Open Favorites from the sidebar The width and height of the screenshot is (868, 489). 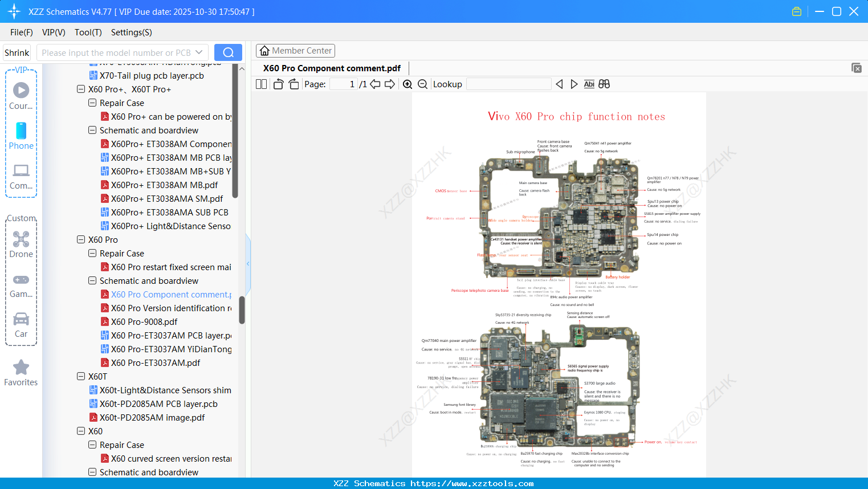point(21,373)
